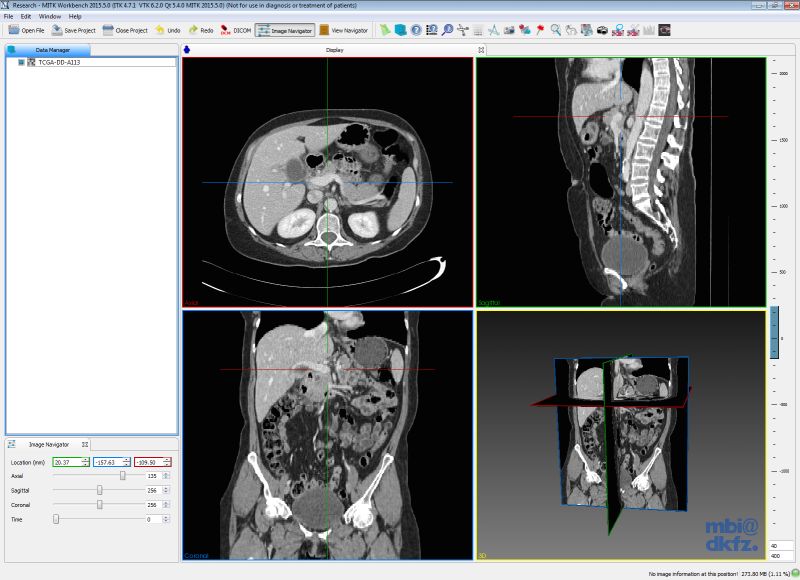Click the Close Project toolbar button
The height and width of the screenshot is (580, 800).
tap(125, 30)
